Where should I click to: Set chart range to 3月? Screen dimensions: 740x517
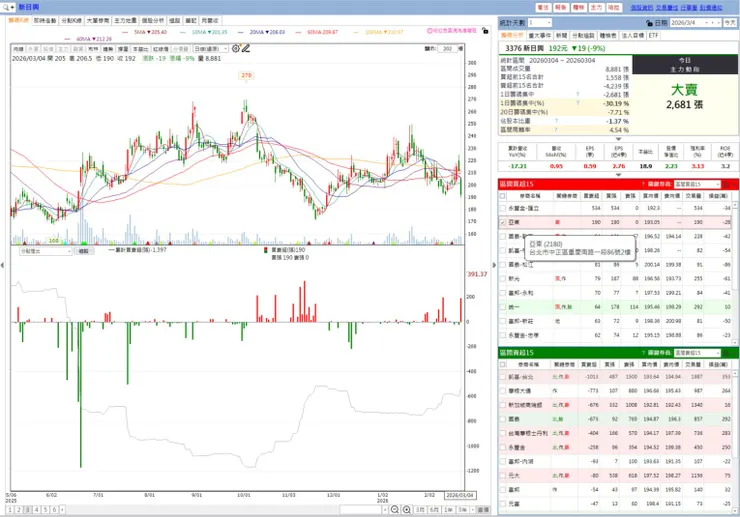click(x=420, y=509)
